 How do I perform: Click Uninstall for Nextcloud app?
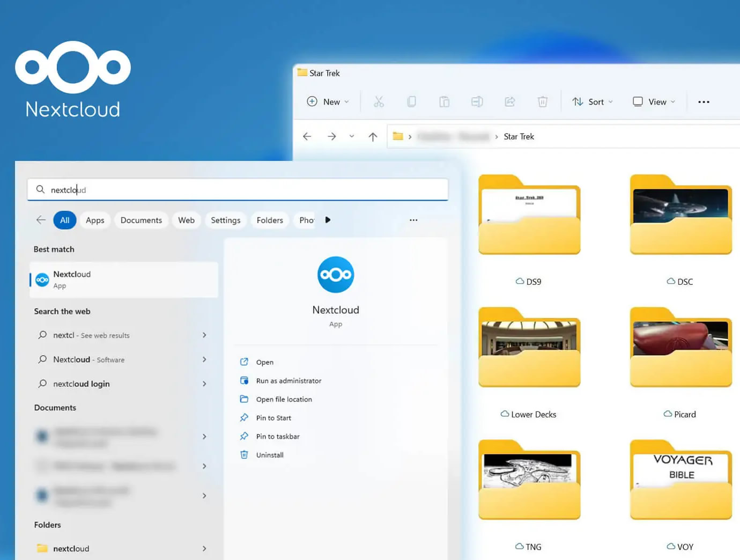270,455
